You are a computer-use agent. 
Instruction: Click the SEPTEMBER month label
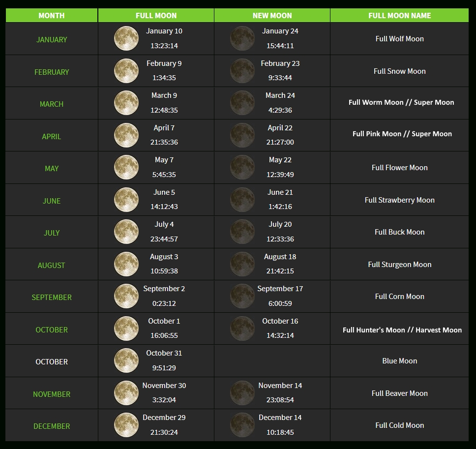point(52,297)
